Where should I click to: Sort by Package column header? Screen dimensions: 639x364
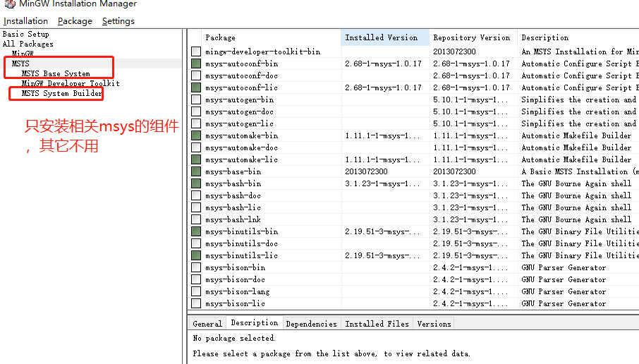[272, 37]
